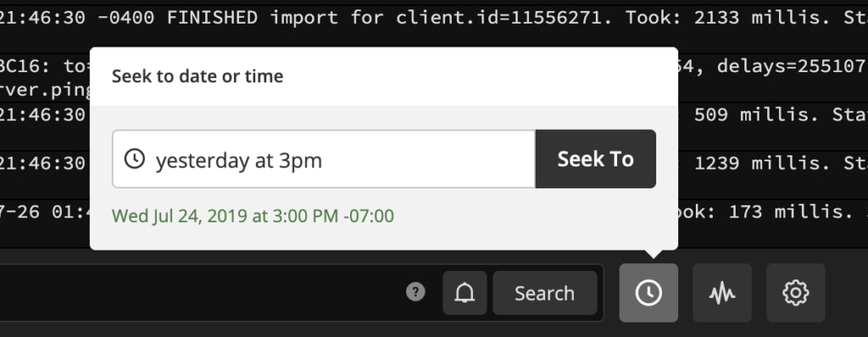Open the waveform event velocity icon
Image resolution: width=868 pixels, height=337 pixels.
click(722, 293)
